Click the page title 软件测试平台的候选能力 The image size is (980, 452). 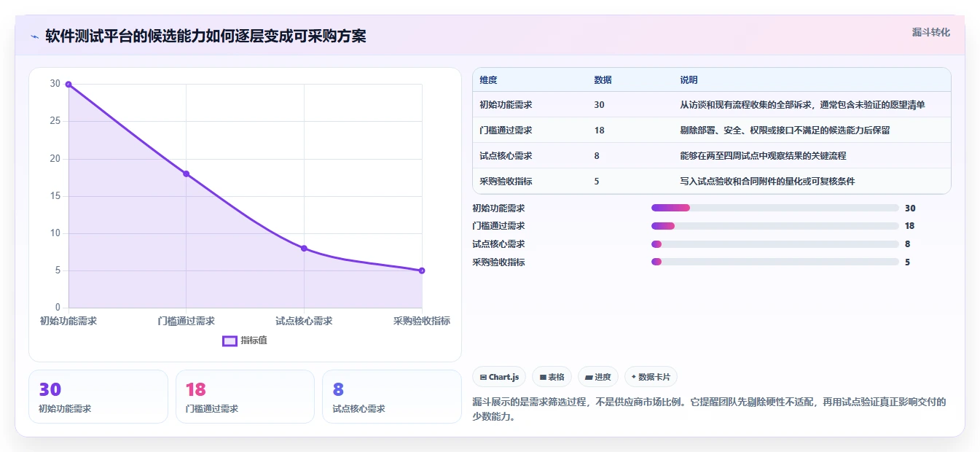205,36
